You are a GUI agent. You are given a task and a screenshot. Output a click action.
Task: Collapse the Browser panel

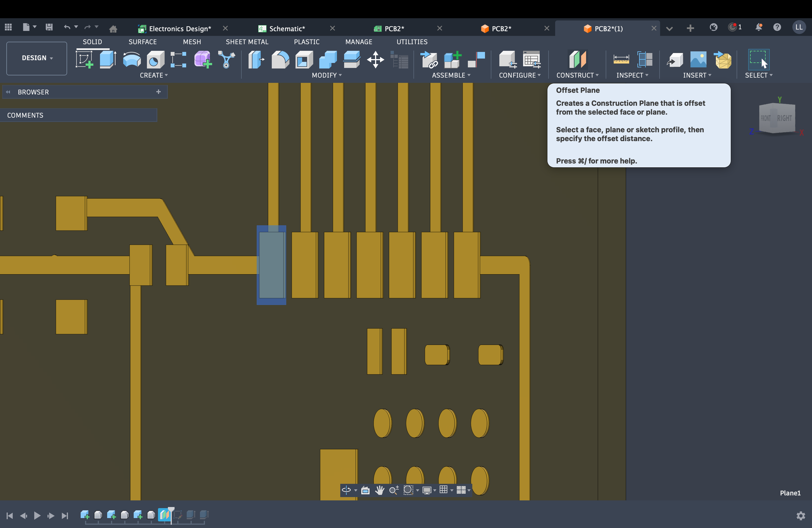8,92
